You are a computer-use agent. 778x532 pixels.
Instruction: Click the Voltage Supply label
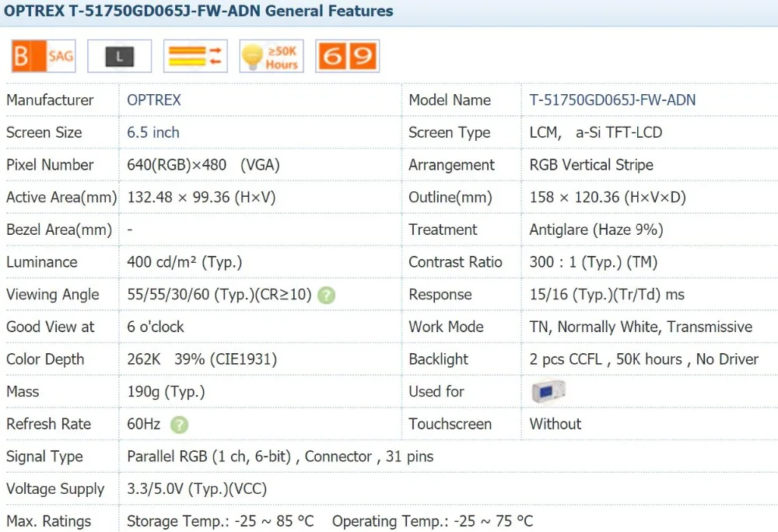[55, 489]
